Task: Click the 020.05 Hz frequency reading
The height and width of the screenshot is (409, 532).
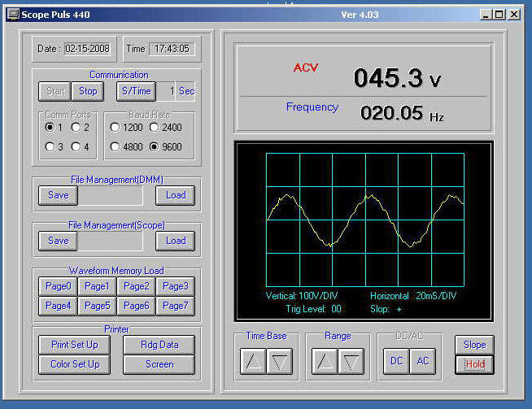Action: [x=402, y=113]
